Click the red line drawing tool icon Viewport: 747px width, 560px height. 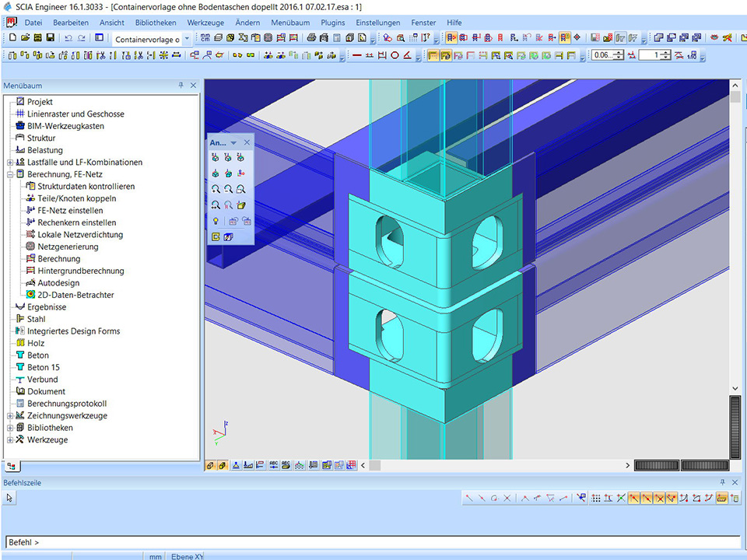(357, 55)
